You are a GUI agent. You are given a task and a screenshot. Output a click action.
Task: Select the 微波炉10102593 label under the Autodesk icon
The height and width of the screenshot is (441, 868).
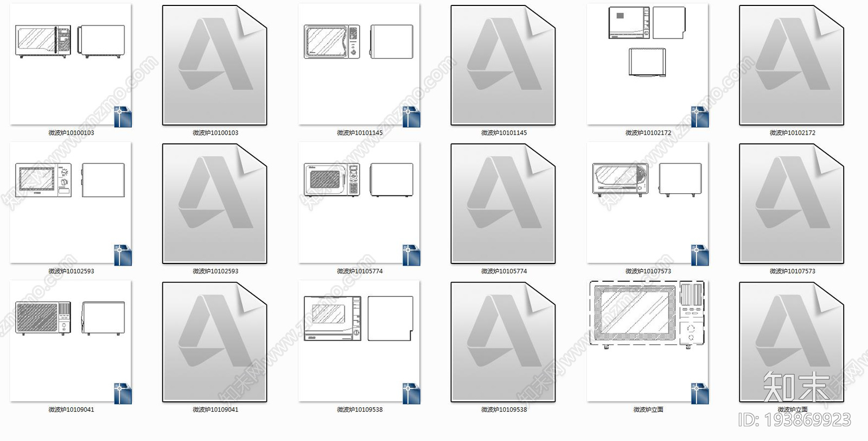[215, 271]
